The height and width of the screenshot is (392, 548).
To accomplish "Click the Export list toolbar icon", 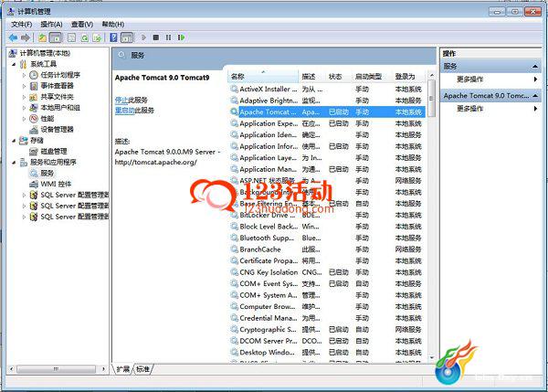I will point(98,37).
